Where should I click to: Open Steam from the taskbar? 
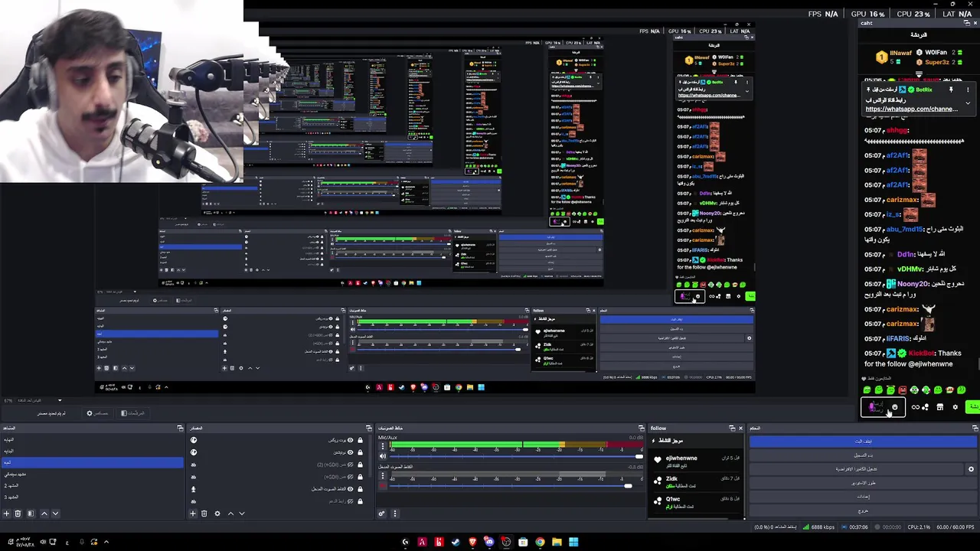click(x=456, y=542)
